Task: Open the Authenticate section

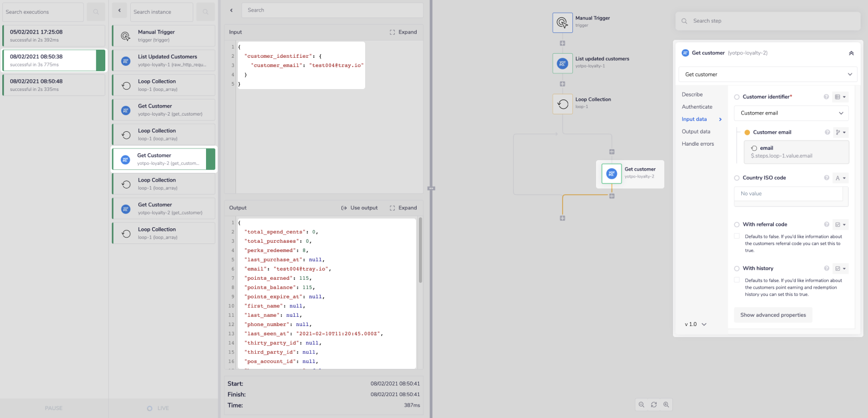Action: pos(697,106)
